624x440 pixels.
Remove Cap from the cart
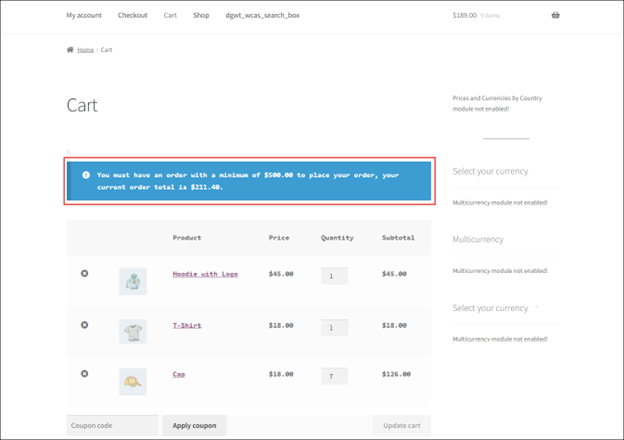tap(84, 374)
